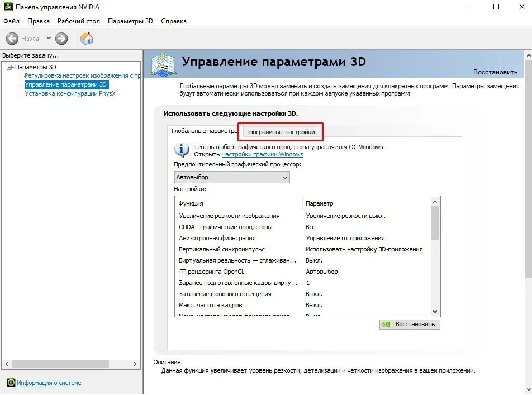Select Регулировка настроек изображения tree item
This screenshot has width=532, height=395.
click(82, 75)
